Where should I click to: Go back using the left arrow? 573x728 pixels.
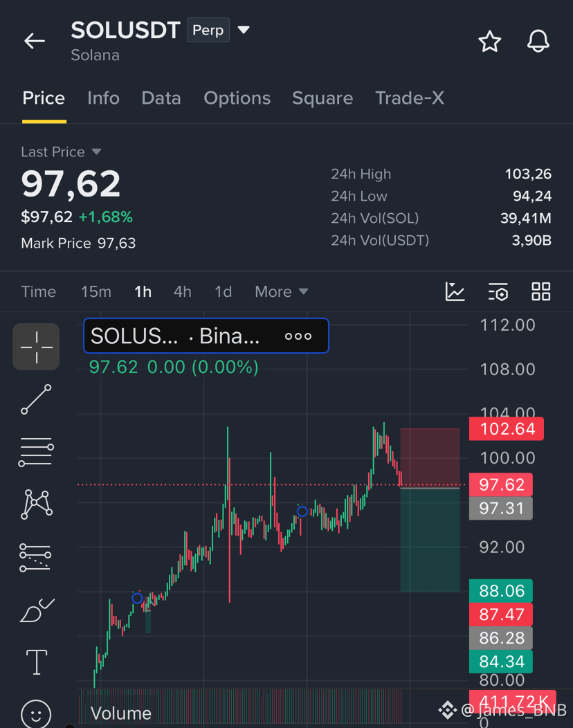35,41
